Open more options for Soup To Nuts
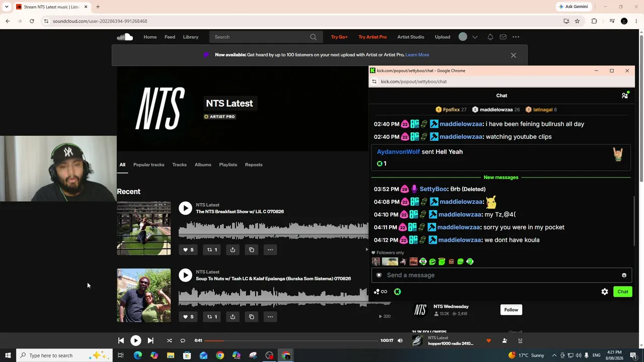 click(x=270, y=317)
